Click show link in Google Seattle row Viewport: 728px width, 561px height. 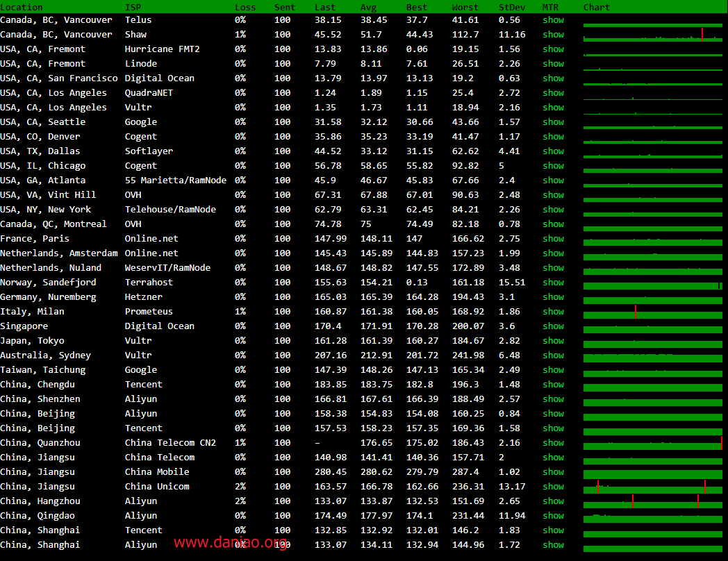[553, 122]
